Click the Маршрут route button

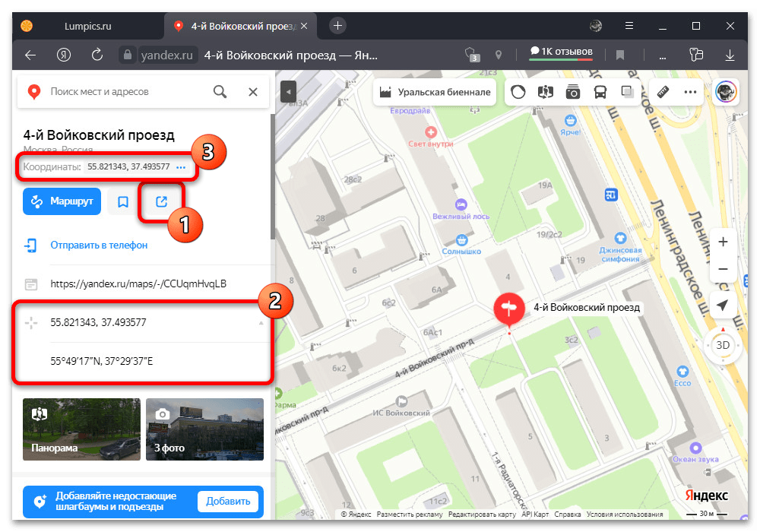click(x=62, y=201)
